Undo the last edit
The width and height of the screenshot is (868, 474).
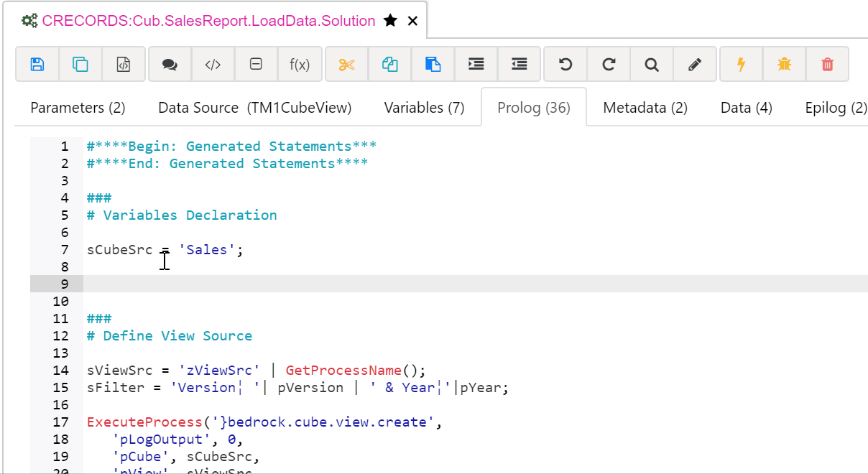(565, 65)
